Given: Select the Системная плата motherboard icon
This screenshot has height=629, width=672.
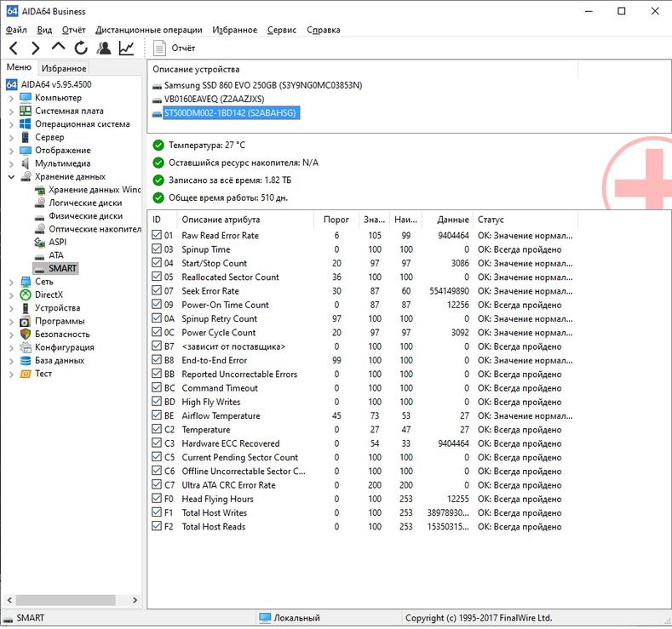Looking at the screenshot, I should tap(26, 111).
